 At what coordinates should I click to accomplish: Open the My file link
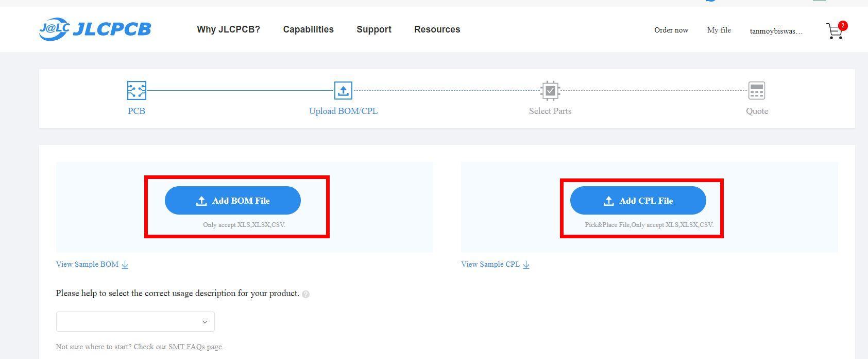(719, 30)
